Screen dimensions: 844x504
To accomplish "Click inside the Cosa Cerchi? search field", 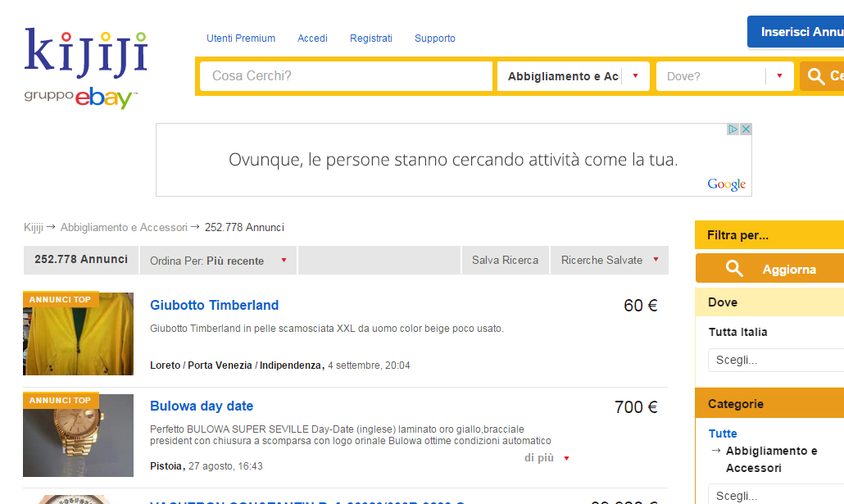I will [344, 75].
